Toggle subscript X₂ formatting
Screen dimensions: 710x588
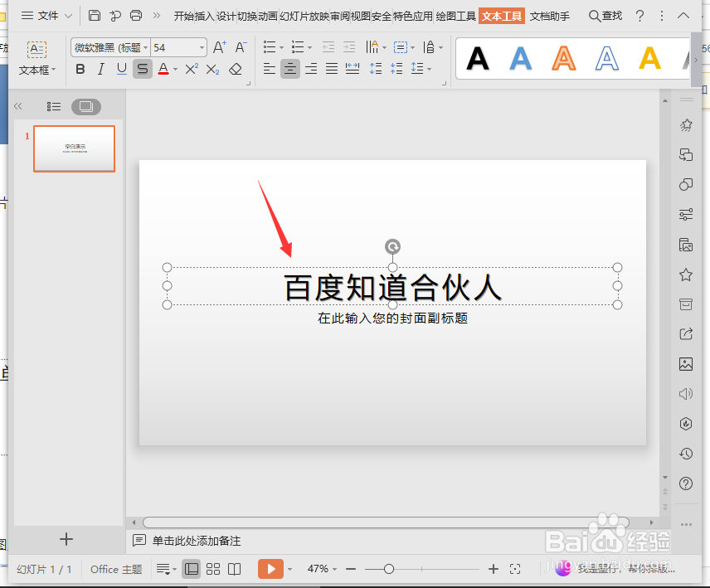tap(212, 70)
